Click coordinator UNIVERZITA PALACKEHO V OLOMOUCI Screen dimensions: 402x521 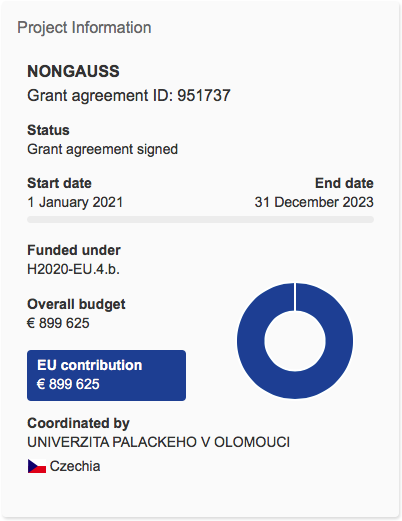pyautogui.click(x=158, y=442)
